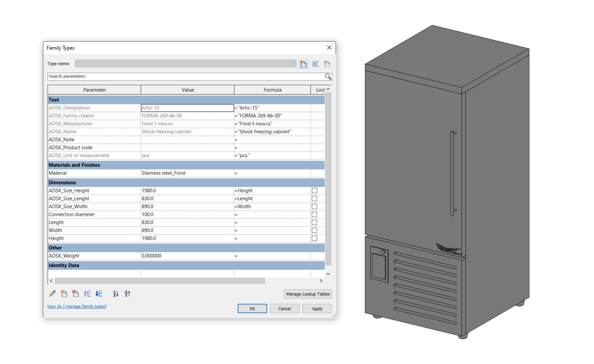The width and height of the screenshot is (594, 364).
Task: Toggle lock checkbox for ADSK_Size_Height
Action: click(314, 191)
